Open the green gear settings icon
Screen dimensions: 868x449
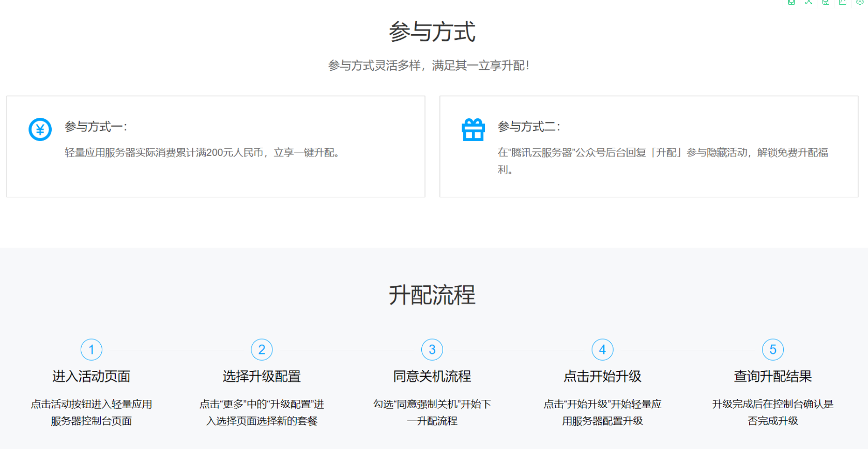coord(860,3)
